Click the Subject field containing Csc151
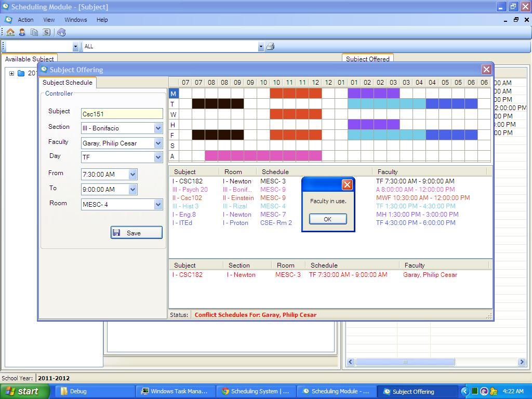The height and width of the screenshot is (399, 532). pyautogui.click(x=122, y=114)
